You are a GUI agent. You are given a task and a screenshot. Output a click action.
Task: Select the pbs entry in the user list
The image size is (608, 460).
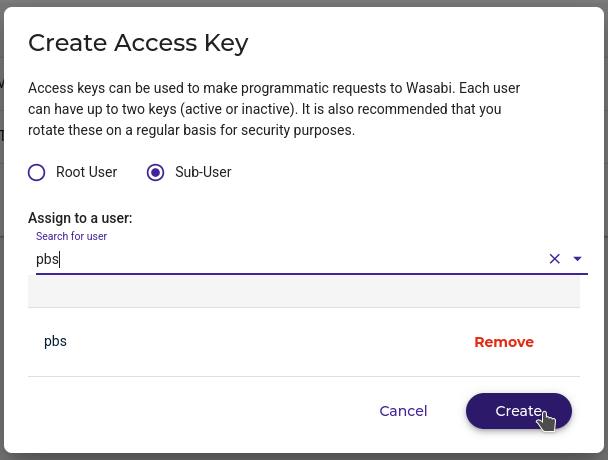[x=56, y=341]
